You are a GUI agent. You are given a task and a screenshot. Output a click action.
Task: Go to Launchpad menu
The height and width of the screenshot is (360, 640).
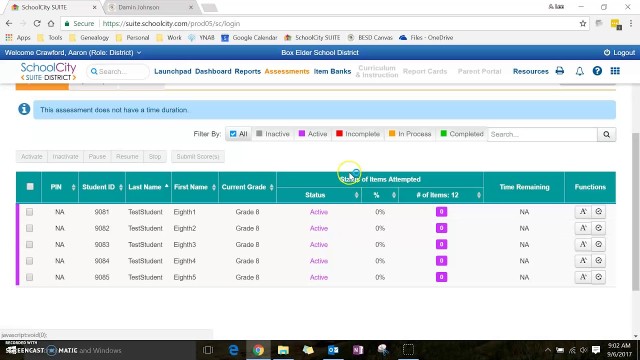tap(173, 71)
